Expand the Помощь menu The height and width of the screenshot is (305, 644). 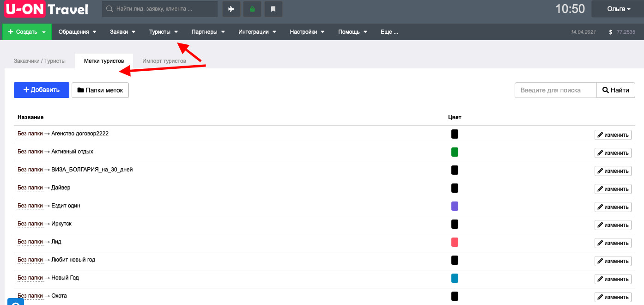point(352,32)
